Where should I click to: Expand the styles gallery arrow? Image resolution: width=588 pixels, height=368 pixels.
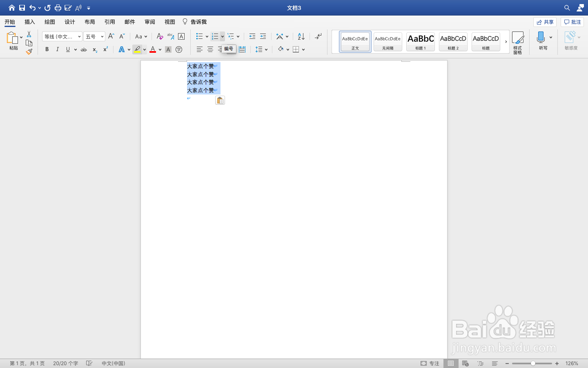506,42
